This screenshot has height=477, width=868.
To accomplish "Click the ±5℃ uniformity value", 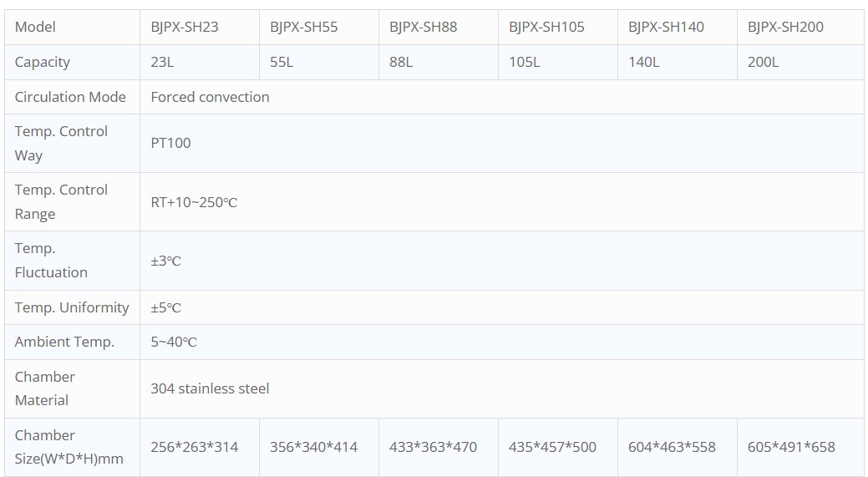I will [165, 307].
